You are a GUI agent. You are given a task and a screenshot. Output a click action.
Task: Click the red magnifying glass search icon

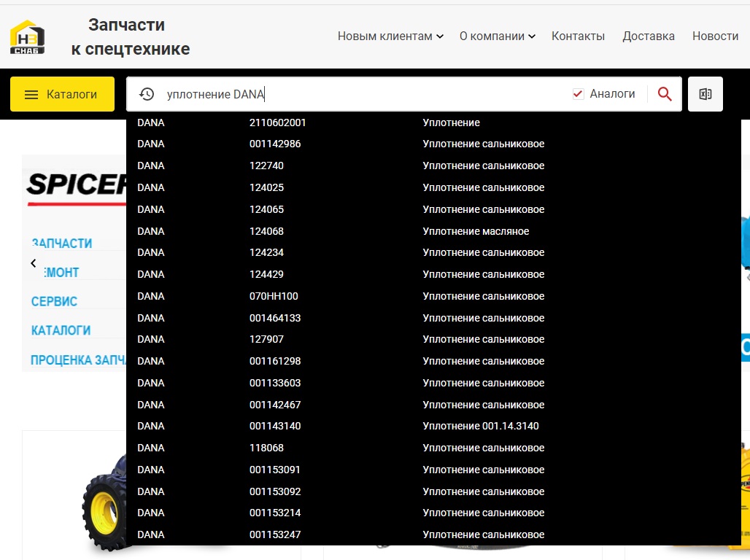pos(664,94)
